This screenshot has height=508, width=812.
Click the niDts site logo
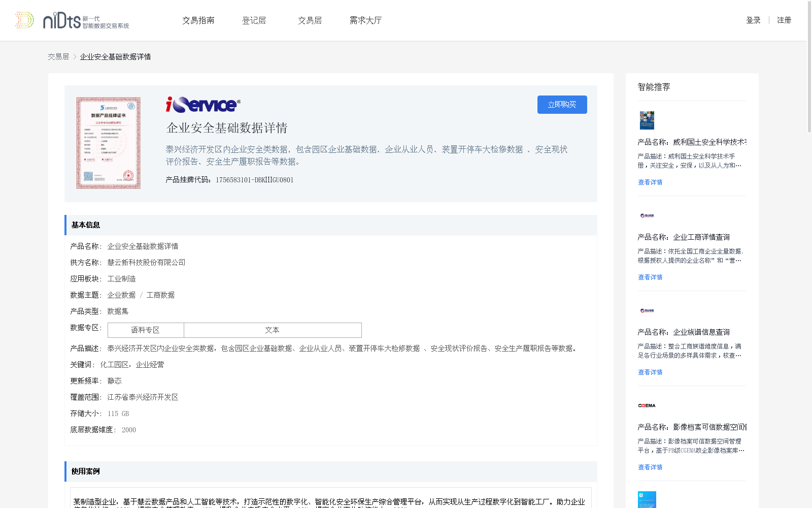click(x=72, y=20)
